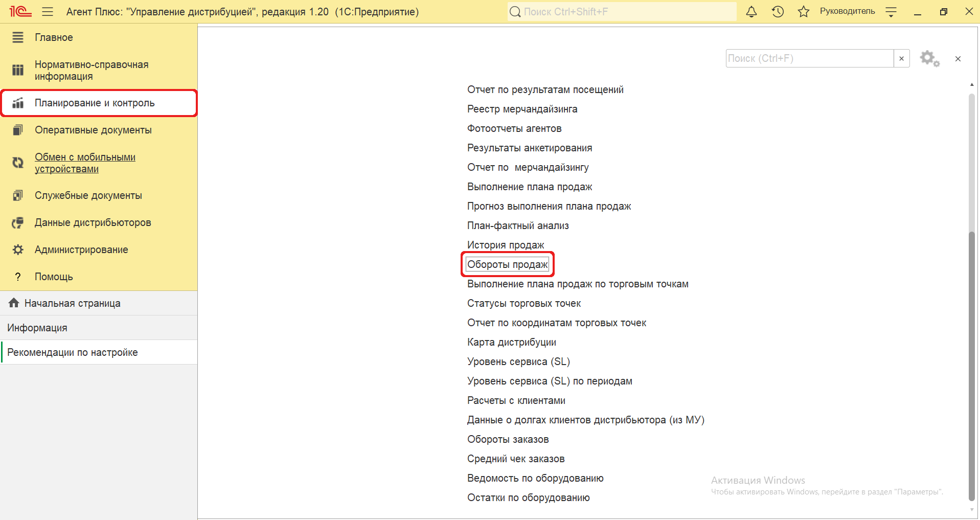This screenshot has width=980, height=520.
Task: Open Выполнение плана продаж report
Action: click(x=530, y=187)
